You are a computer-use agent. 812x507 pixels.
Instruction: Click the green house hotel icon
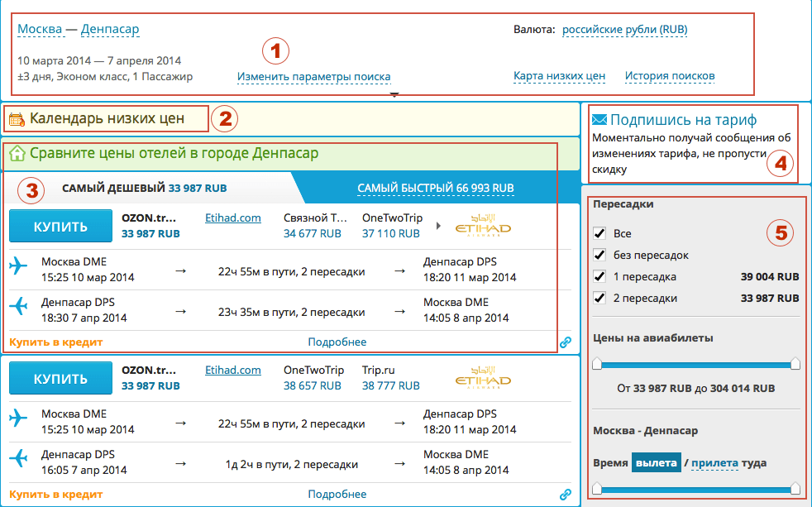point(16,154)
